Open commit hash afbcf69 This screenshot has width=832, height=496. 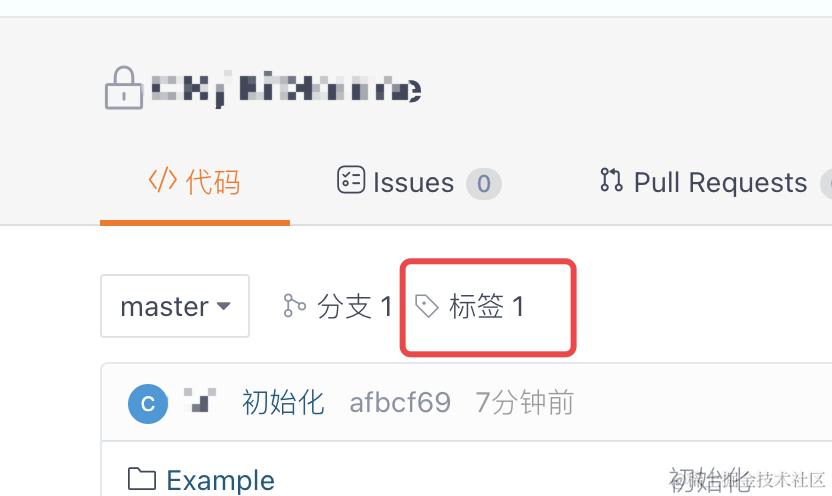tap(400, 403)
